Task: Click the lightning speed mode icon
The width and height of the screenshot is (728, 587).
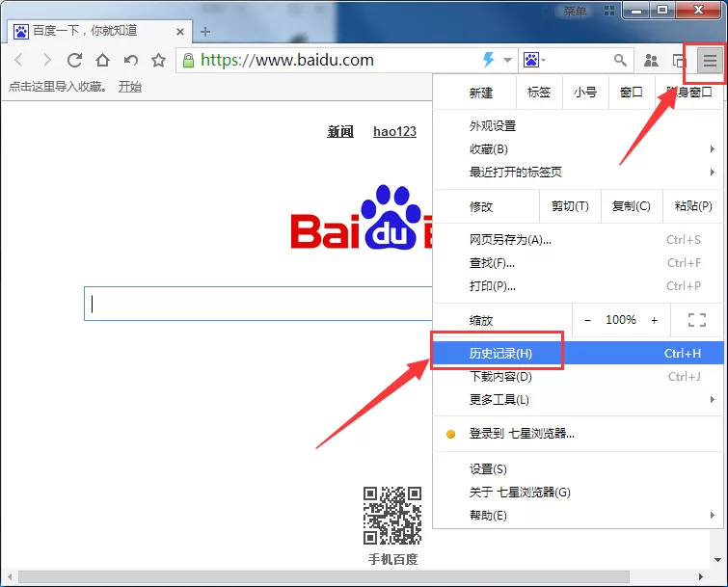Action: pyautogui.click(x=489, y=60)
